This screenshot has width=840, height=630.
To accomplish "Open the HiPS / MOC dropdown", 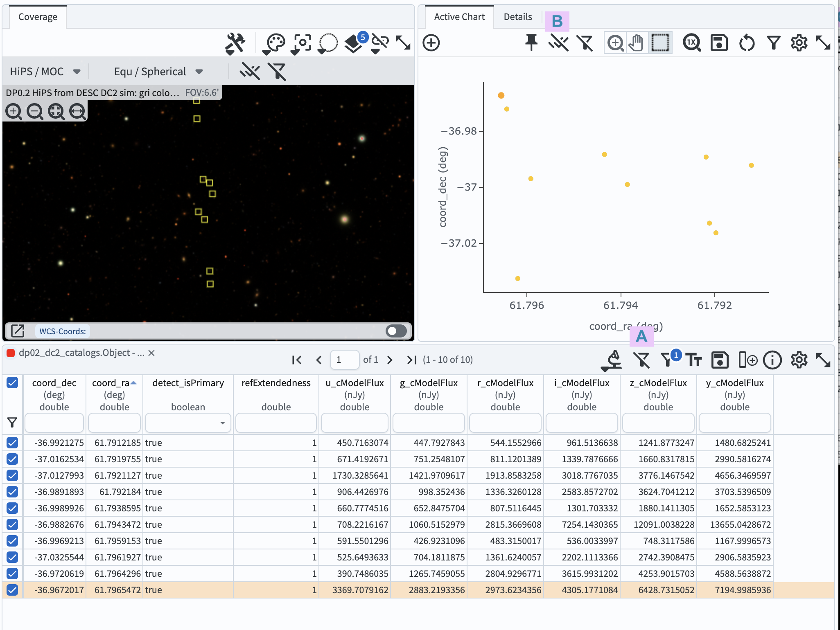I will pos(45,72).
